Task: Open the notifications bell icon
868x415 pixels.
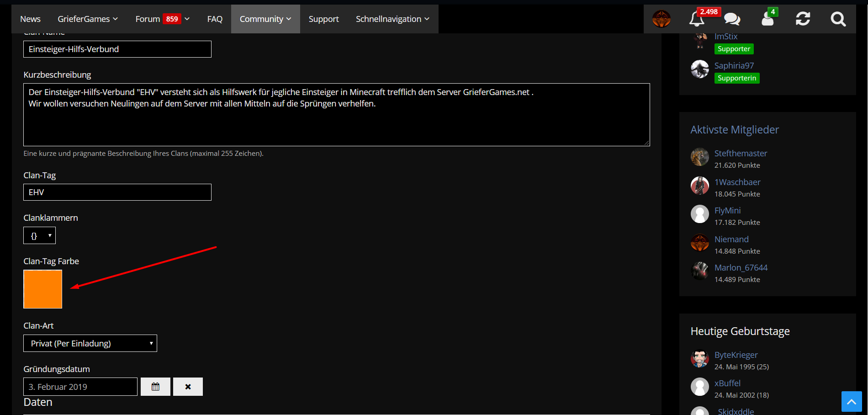Action: click(697, 19)
